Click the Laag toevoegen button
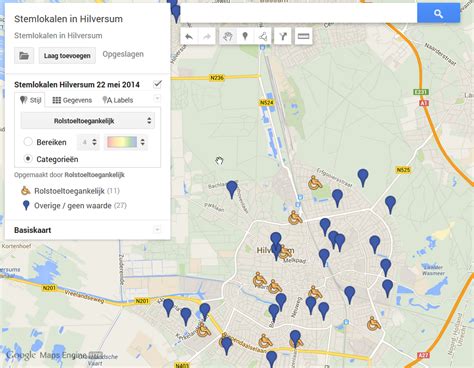 67,55
